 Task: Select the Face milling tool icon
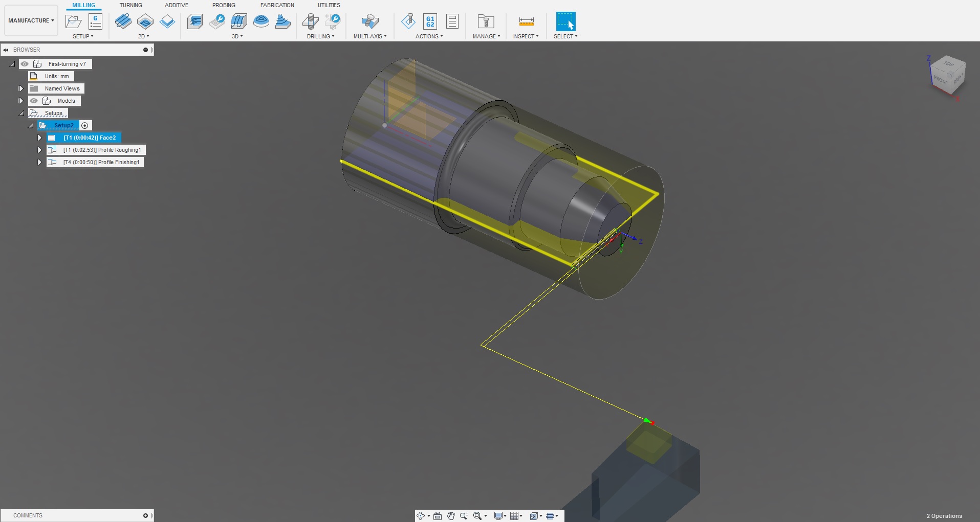[x=167, y=21]
